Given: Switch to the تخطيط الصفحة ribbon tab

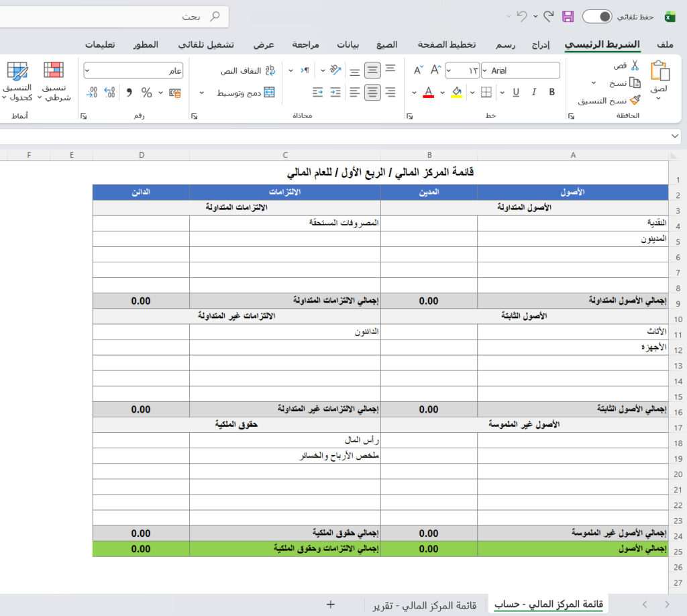Looking at the screenshot, I should (445, 44).
